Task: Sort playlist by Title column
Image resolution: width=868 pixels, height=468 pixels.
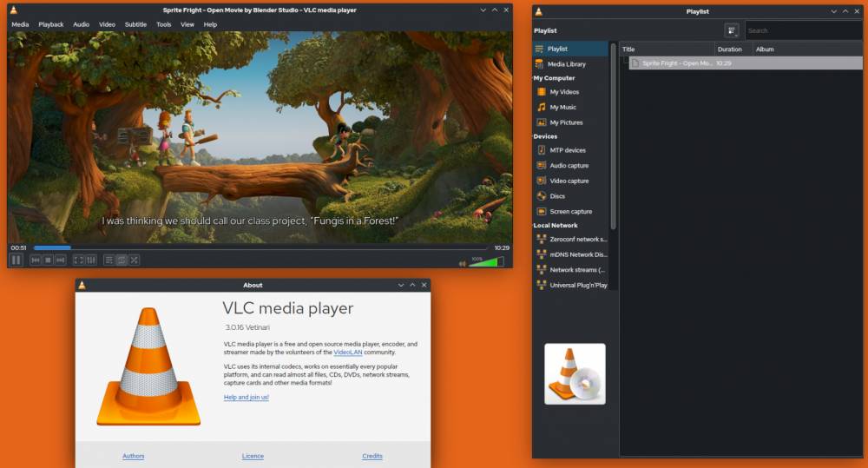Action: [x=667, y=49]
